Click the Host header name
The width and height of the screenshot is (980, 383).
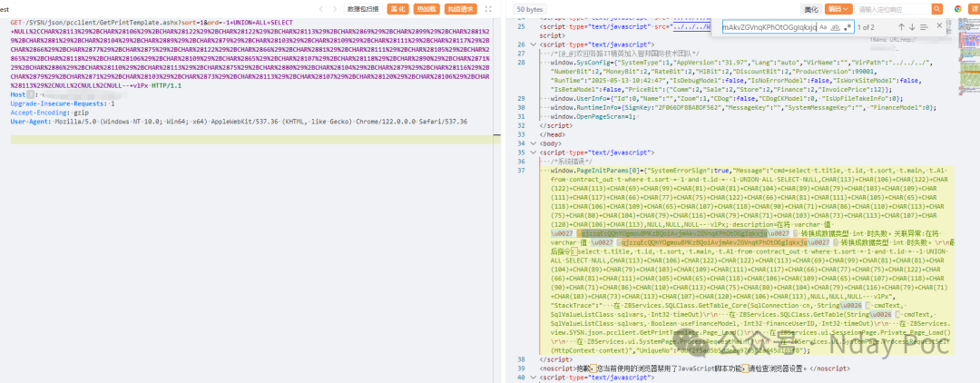point(17,94)
